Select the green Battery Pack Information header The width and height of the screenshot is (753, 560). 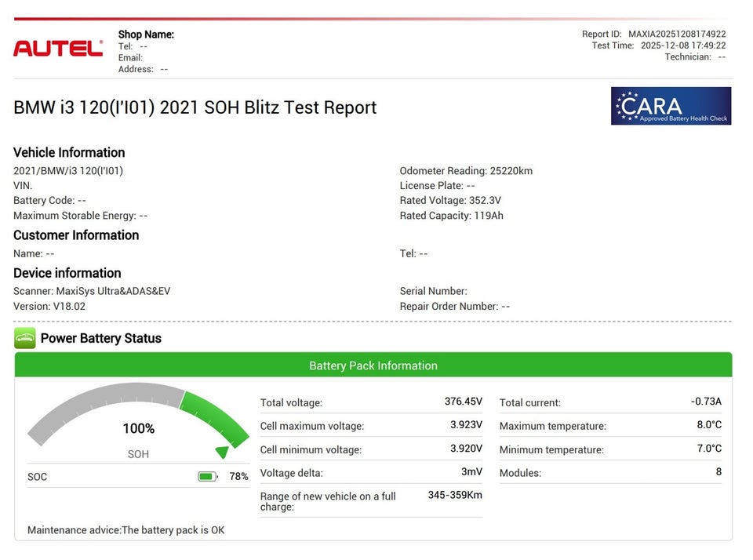(373, 365)
